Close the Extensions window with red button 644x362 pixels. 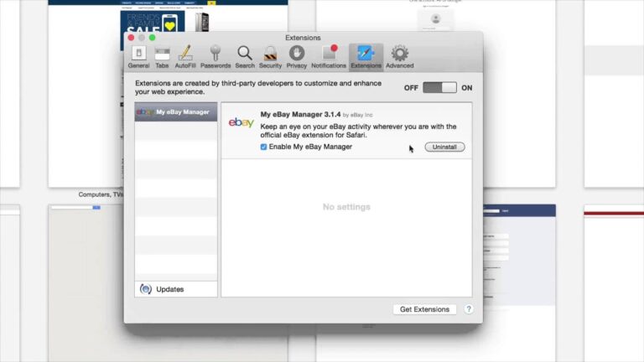131,38
